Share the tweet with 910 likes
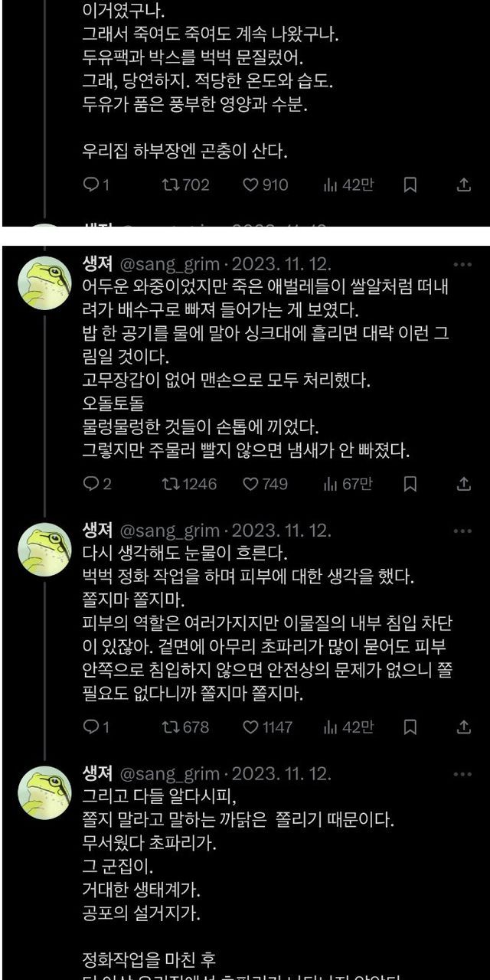Image resolution: width=490 pixels, height=980 pixels. tap(463, 185)
